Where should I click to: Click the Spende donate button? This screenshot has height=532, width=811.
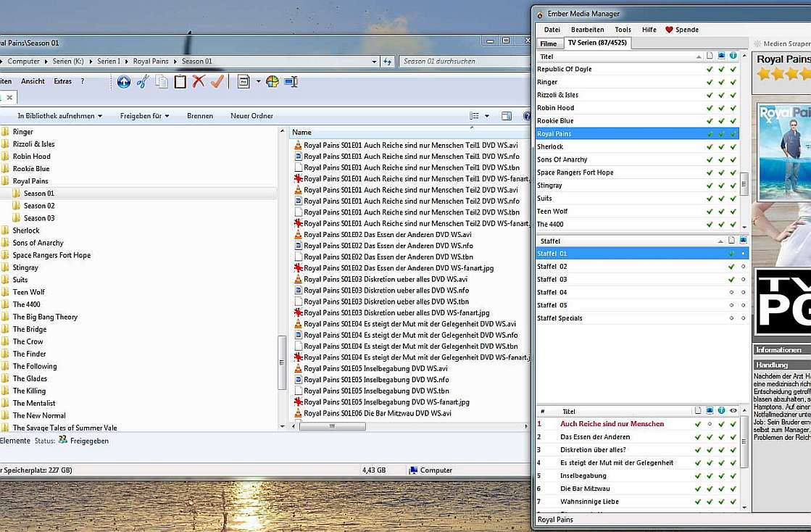(682, 30)
